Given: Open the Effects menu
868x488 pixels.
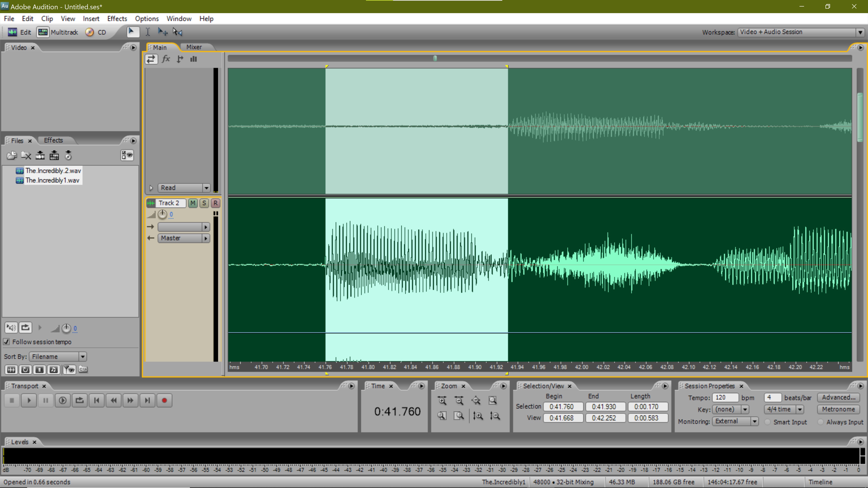Looking at the screenshot, I should click(117, 19).
